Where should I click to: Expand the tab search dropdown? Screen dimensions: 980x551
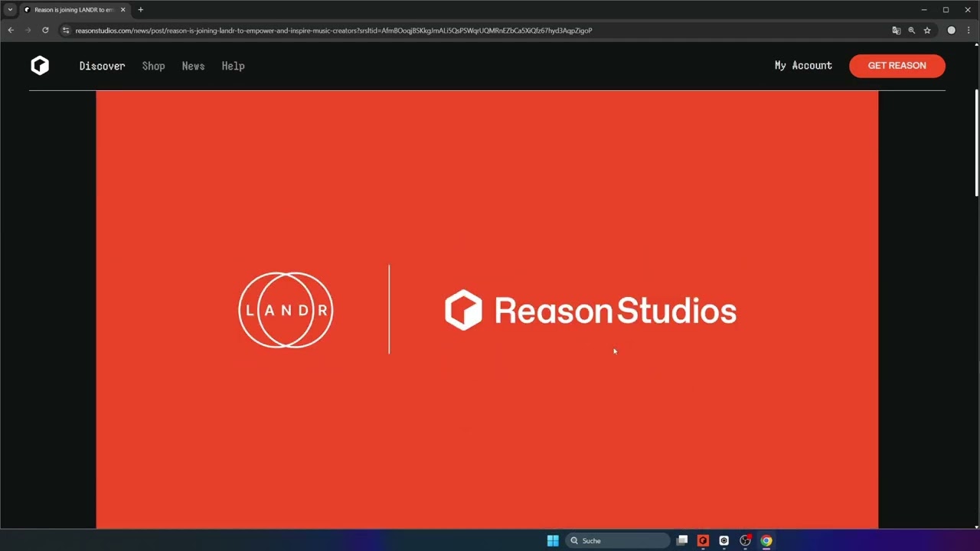pos(10,10)
